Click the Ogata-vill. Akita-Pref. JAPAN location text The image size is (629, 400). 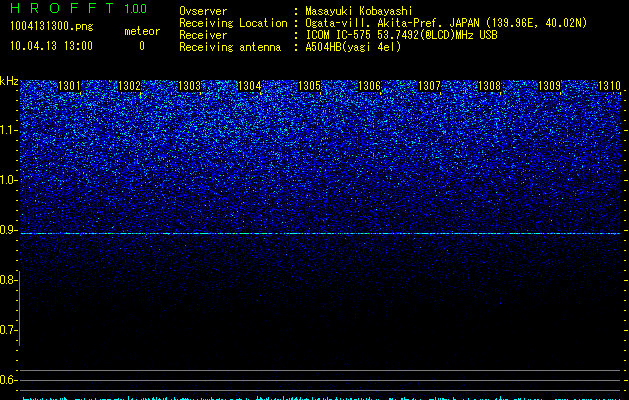446,23
